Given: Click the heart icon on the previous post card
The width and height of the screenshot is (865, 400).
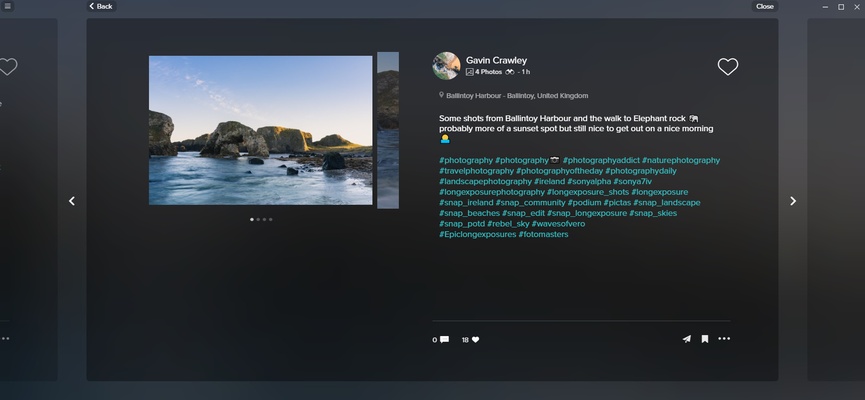Looking at the screenshot, I should coord(8,67).
